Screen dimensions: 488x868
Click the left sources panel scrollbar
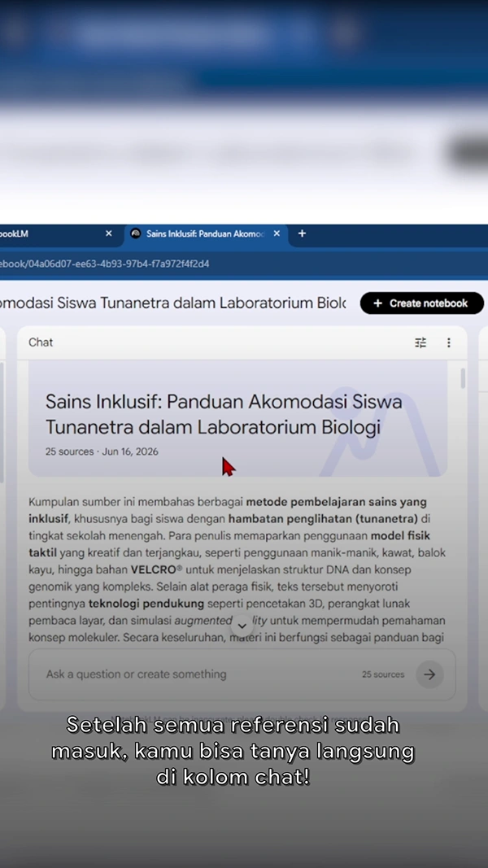click(x=2, y=421)
